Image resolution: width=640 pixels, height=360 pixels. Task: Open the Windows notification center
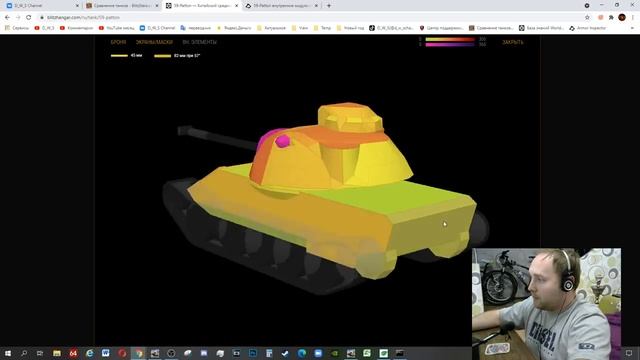click(629, 353)
